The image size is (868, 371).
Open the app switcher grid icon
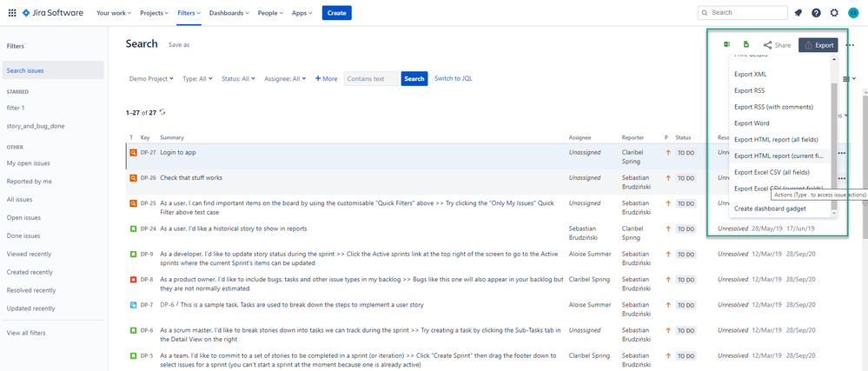click(12, 13)
